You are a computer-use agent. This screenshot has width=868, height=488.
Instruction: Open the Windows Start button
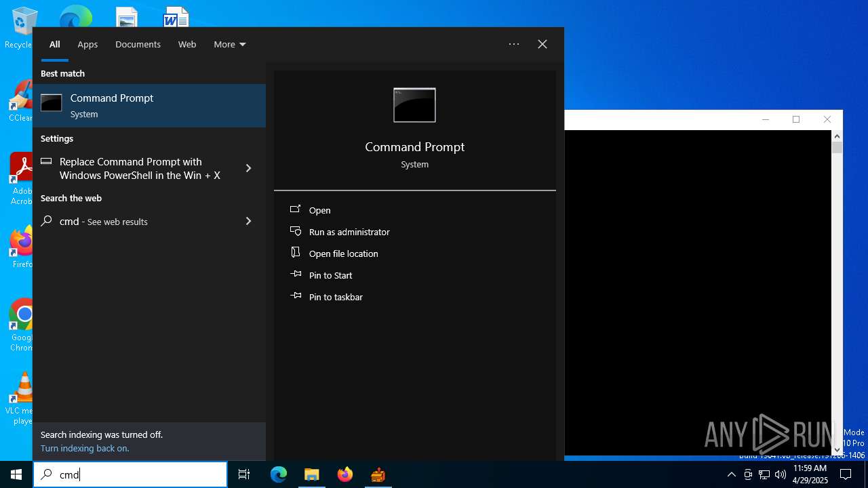pyautogui.click(x=16, y=474)
